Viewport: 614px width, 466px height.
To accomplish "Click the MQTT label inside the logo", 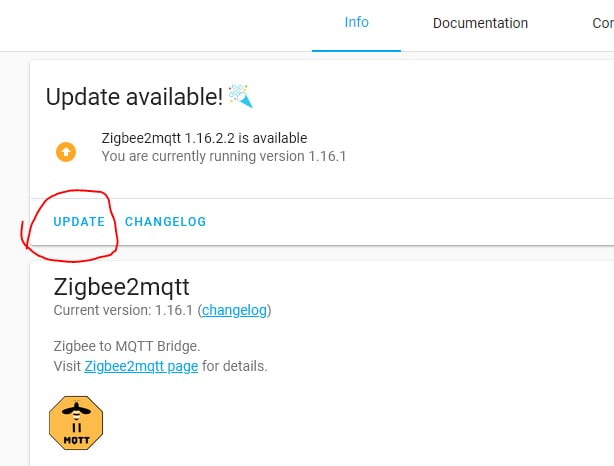I will click(76, 438).
